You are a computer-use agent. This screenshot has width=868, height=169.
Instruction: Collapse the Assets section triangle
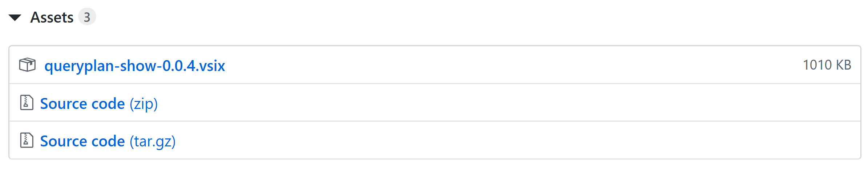(15, 17)
